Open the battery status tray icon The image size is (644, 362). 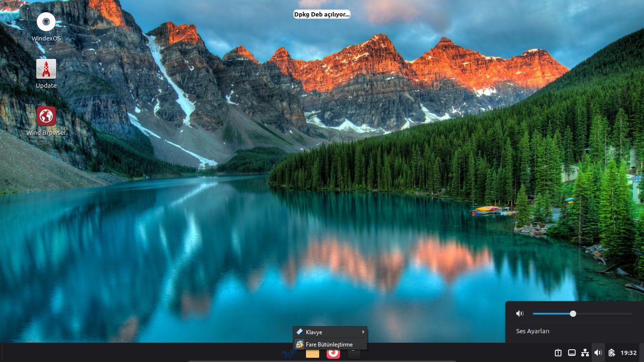click(x=611, y=353)
